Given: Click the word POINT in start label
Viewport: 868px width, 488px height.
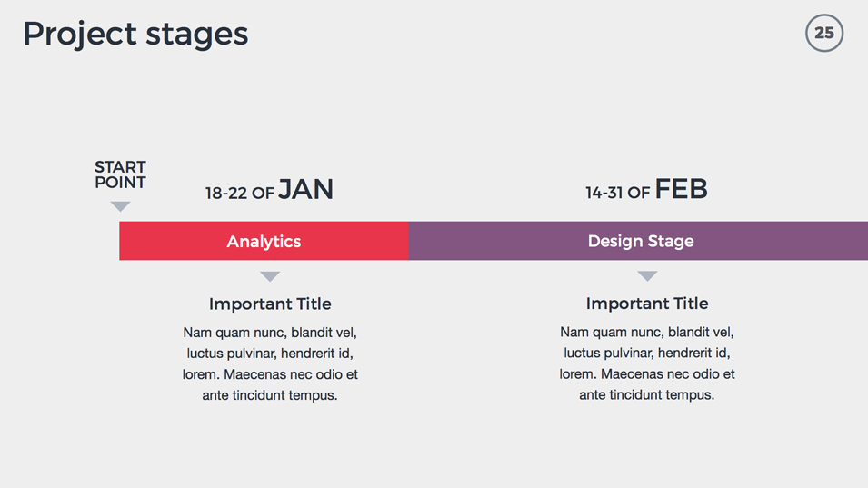Looking at the screenshot, I should [x=120, y=183].
